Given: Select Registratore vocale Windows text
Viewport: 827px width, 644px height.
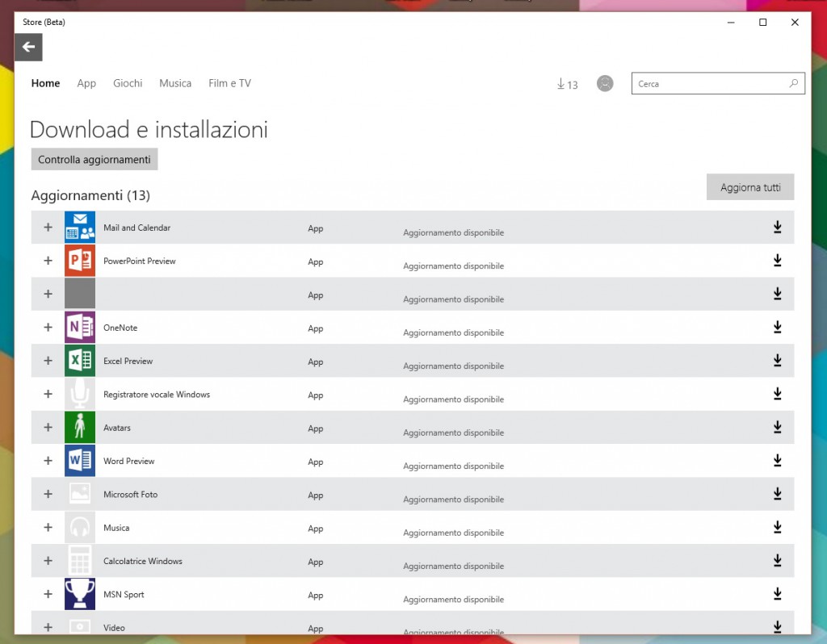Looking at the screenshot, I should pos(157,395).
